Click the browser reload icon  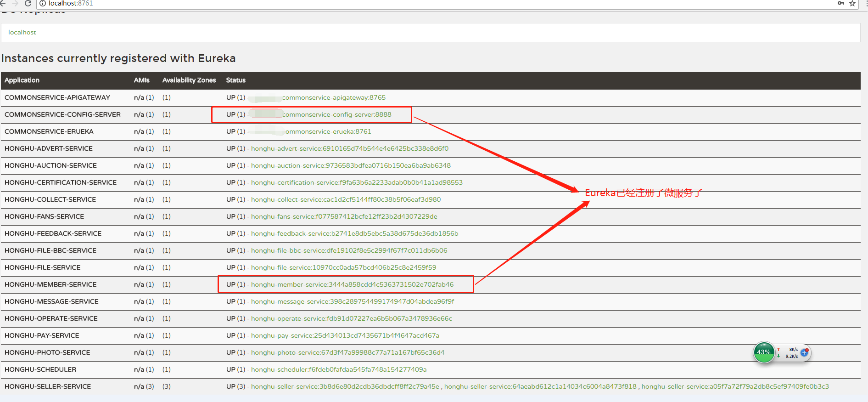click(x=28, y=3)
